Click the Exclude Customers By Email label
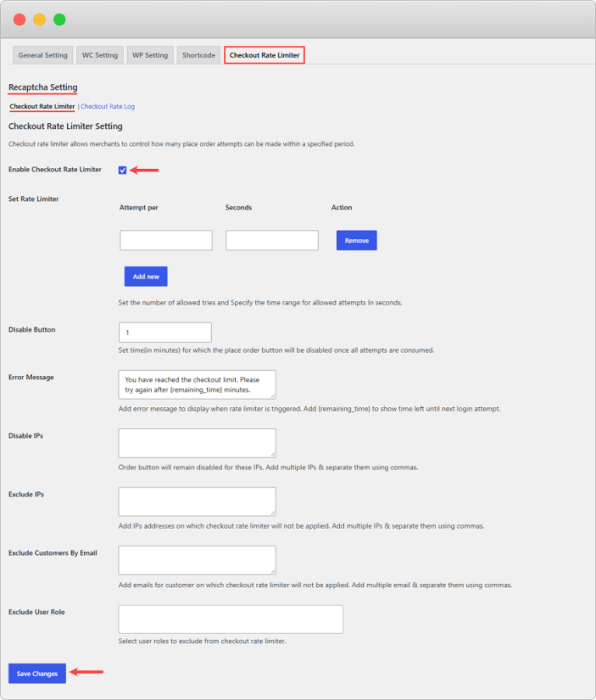This screenshot has height=700, width=596. pyautogui.click(x=53, y=553)
